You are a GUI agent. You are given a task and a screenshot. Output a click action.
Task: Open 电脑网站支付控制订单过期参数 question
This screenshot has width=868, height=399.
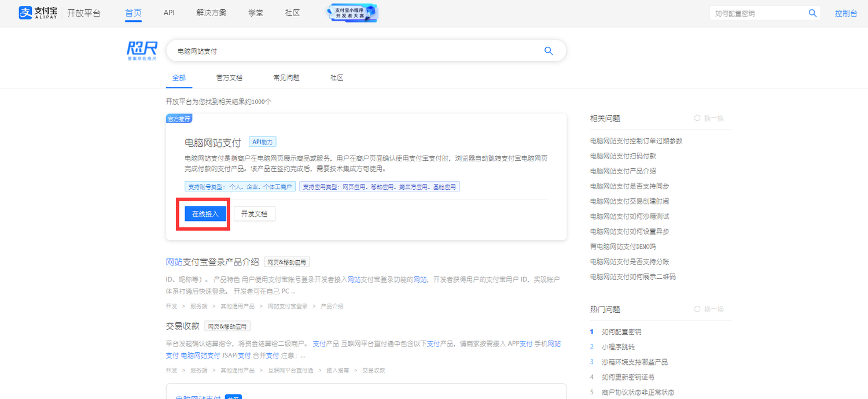tap(637, 141)
